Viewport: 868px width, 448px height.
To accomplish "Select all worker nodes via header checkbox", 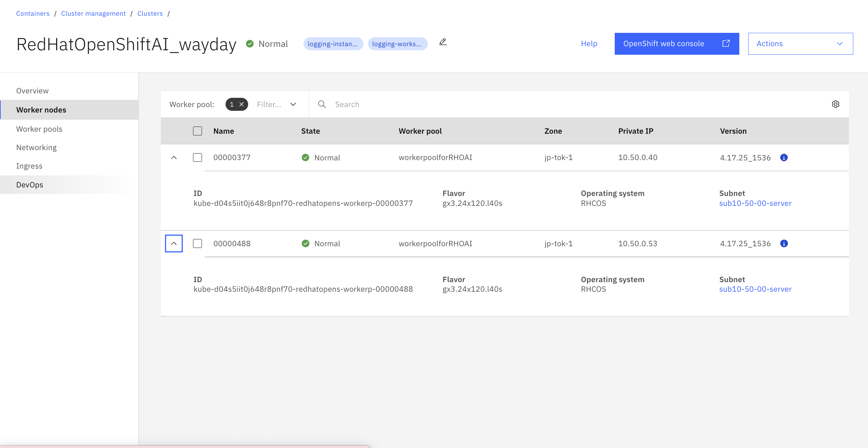I will pos(197,131).
